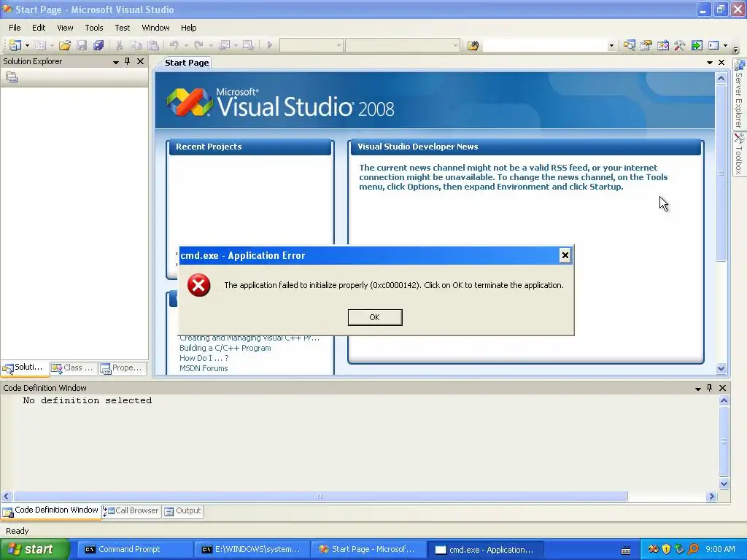747x560 pixels.
Task: Click the Find in Files binoculars icon
Action: (473, 45)
